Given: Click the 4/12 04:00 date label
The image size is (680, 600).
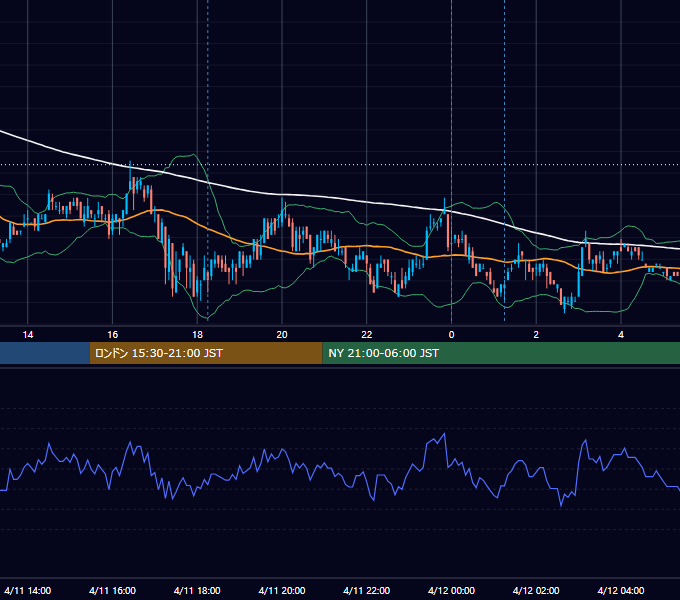Looking at the screenshot, I should coord(621,590).
